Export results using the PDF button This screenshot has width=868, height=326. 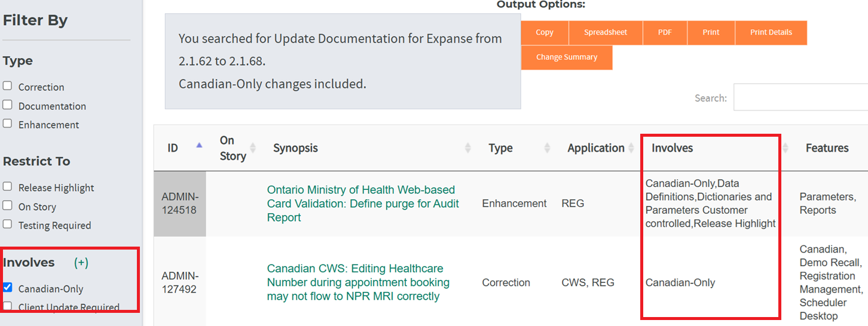coord(665,33)
